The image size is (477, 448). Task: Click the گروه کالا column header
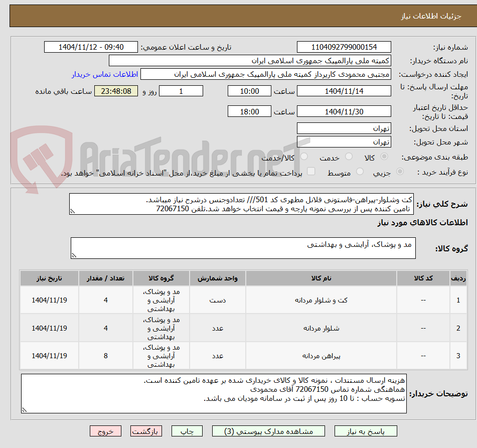pos(161,278)
